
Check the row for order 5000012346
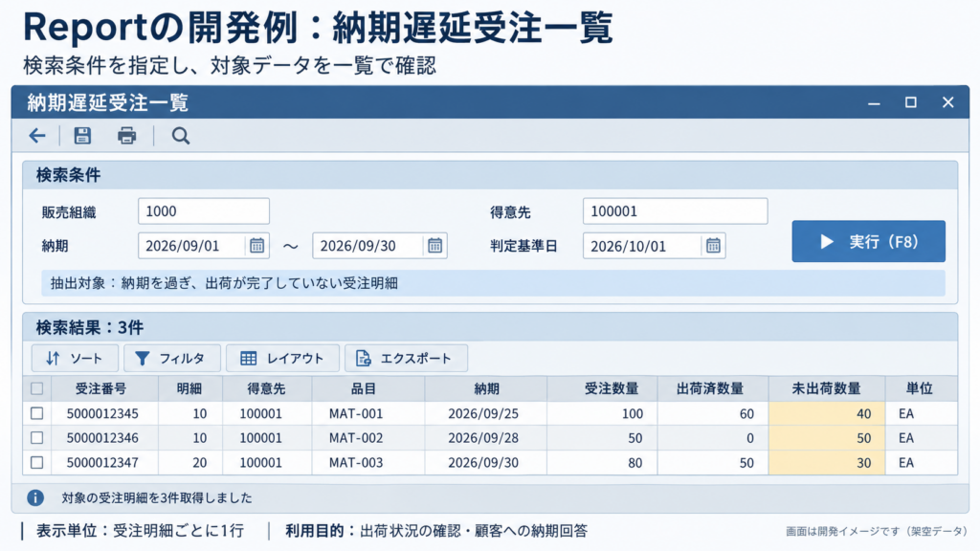point(37,438)
